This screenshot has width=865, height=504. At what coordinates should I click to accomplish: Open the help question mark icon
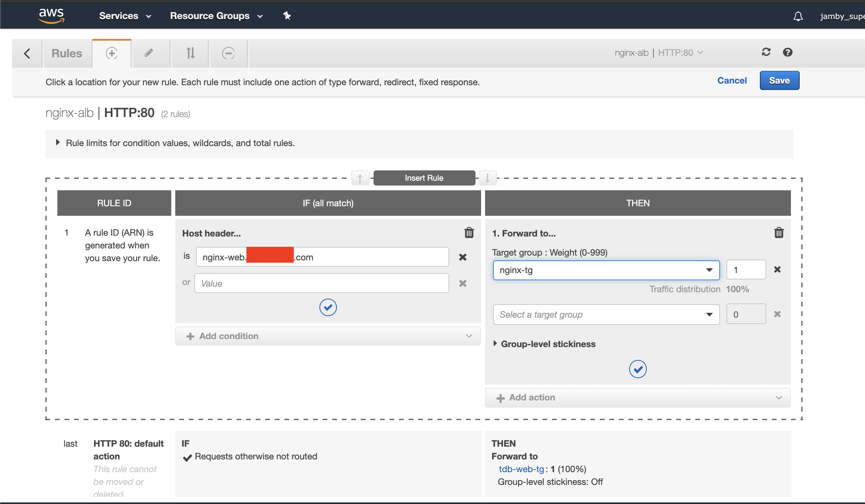click(787, 52)
